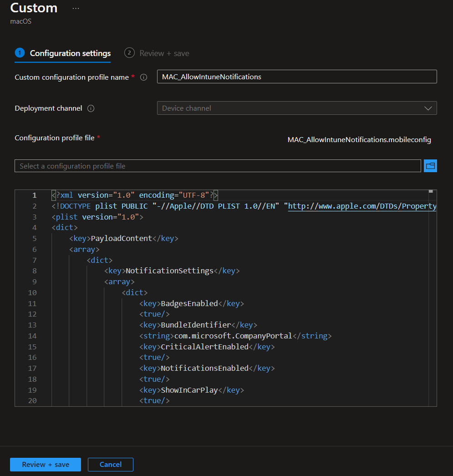453x476 pixels.
Task: Click line number 1 in the editor
Action: (35, 195)
